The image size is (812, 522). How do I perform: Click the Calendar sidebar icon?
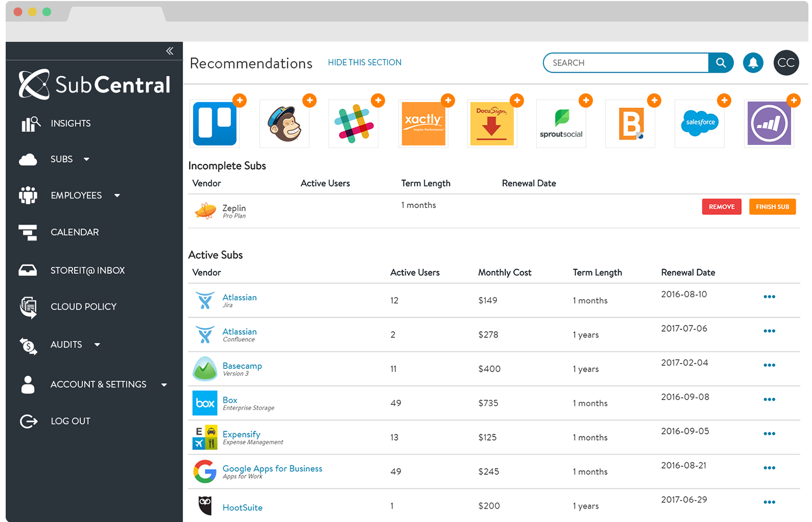coord(27,233)
